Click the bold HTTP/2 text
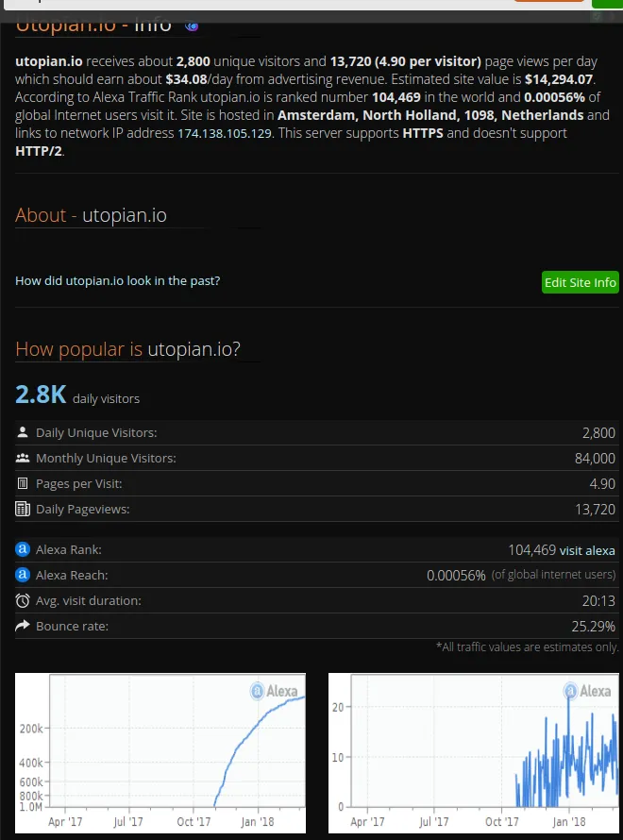Image resolution: width=623 pixels, height=840 pixels. pos(39,151)
